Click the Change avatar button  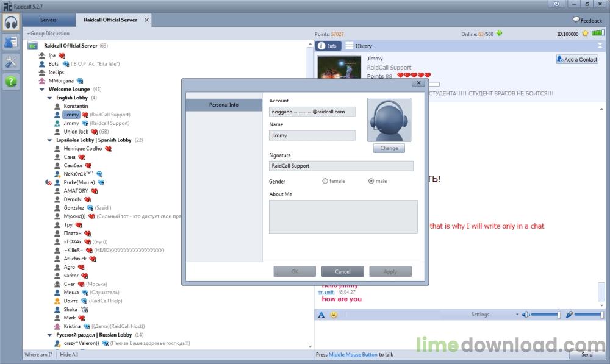click(x=389, y=148)
